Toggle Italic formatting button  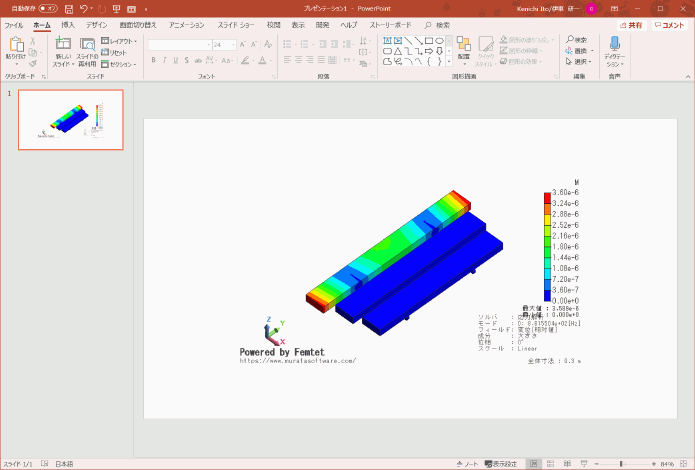point(165,60)
